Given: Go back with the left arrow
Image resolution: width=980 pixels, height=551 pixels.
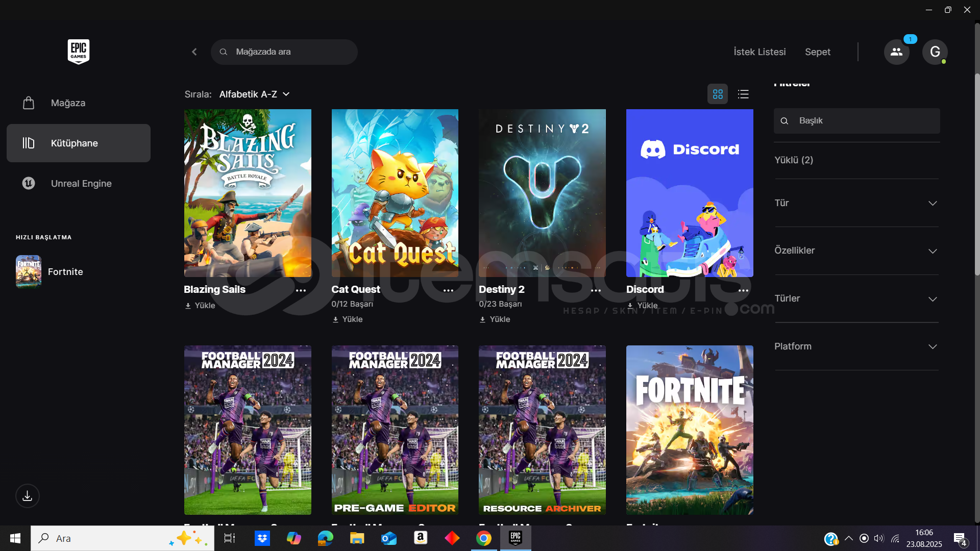Looking at the screenshot, I should coord(194,52).
